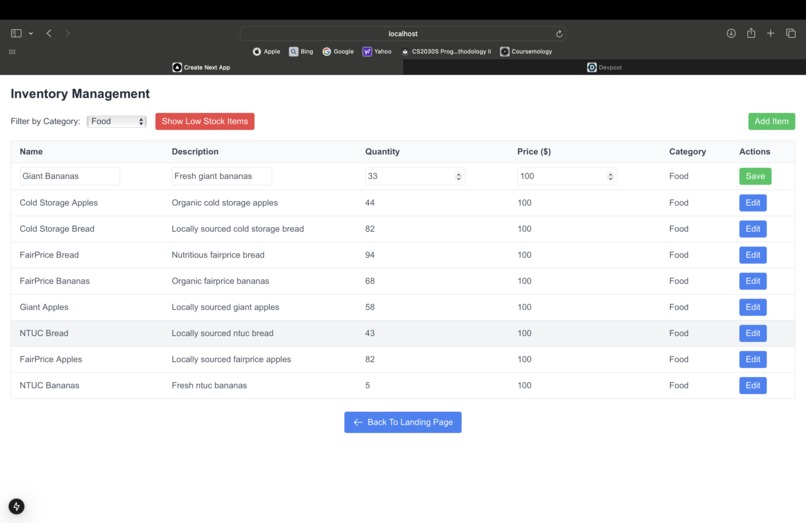This screenshot has height=523, width=806.
Task: Edit the FairPrice Bread row
Action: pos(753,255)
